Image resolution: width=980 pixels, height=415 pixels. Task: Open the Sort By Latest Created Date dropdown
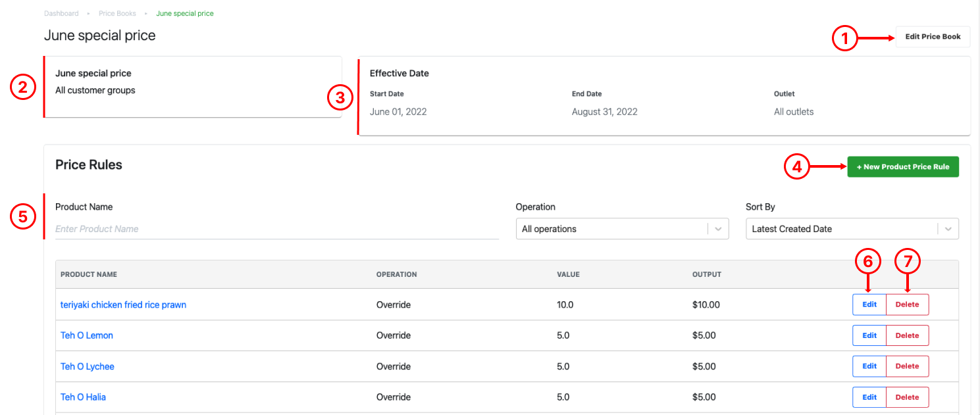(852, 229)
